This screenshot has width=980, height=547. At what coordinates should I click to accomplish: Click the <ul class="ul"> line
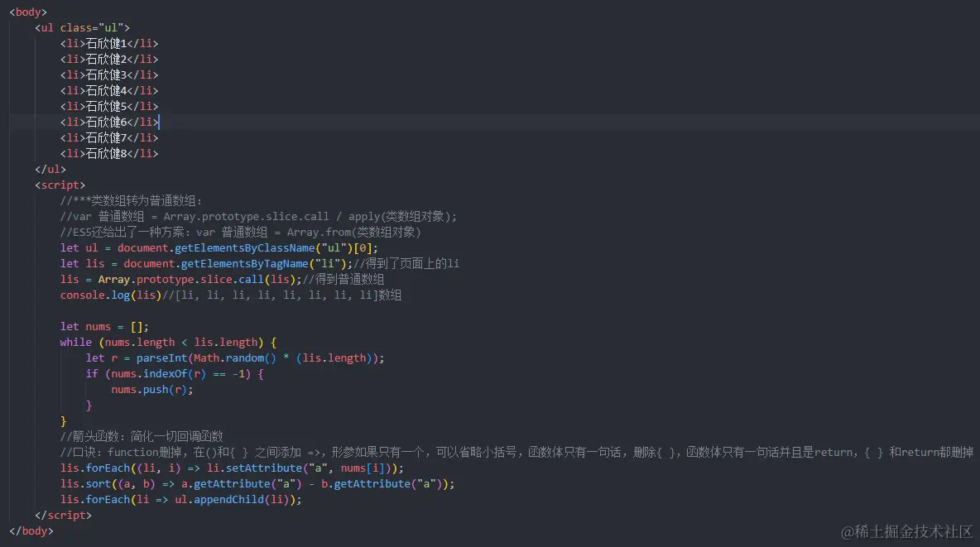click(x=83, y=27)
